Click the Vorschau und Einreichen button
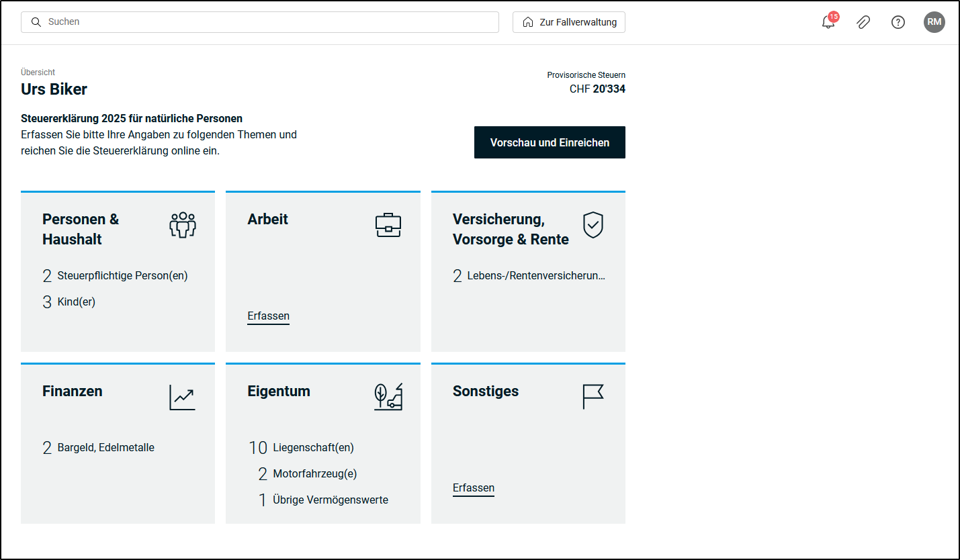The width and height of the screenshot is (960, 560). [550, 142]
